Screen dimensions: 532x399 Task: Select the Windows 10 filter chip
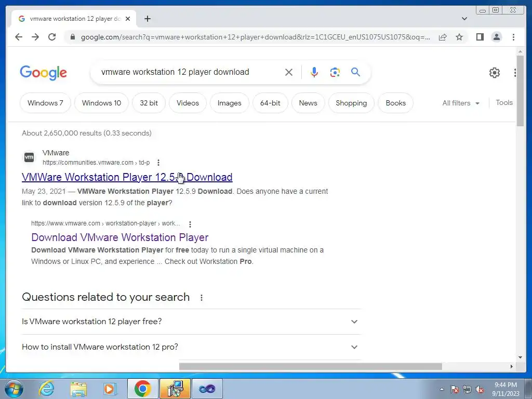[101, 103]
